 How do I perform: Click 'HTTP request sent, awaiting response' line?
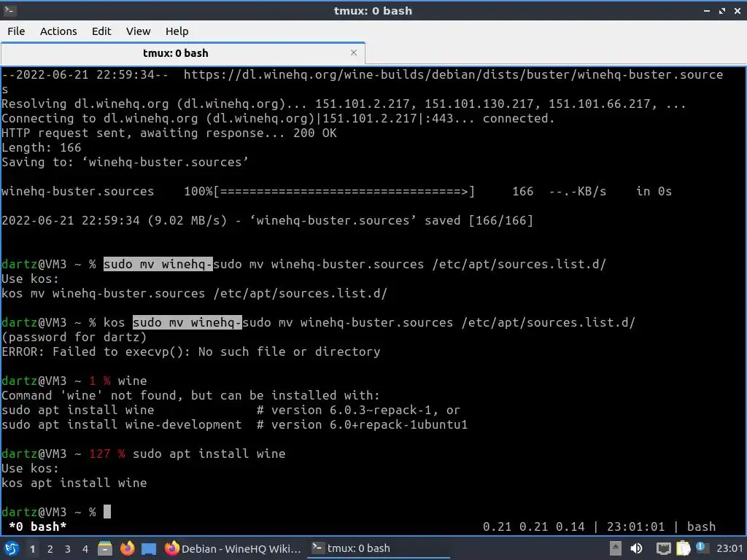point(169,133)
